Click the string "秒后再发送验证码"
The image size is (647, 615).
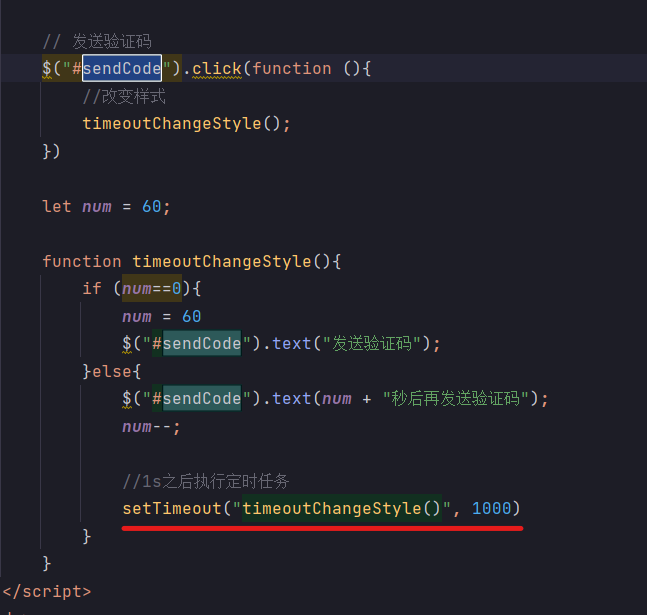[456, 399]
